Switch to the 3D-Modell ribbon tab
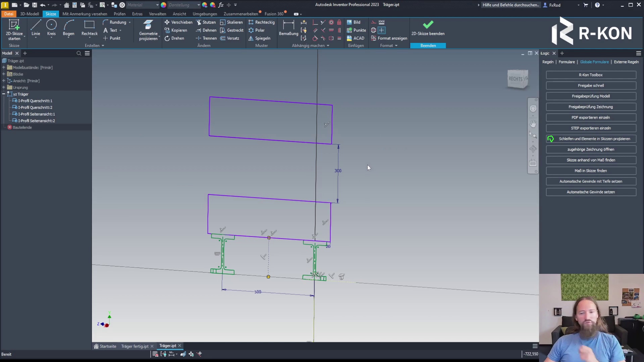This screenshot has width=644, height=362. pos(30,14)
